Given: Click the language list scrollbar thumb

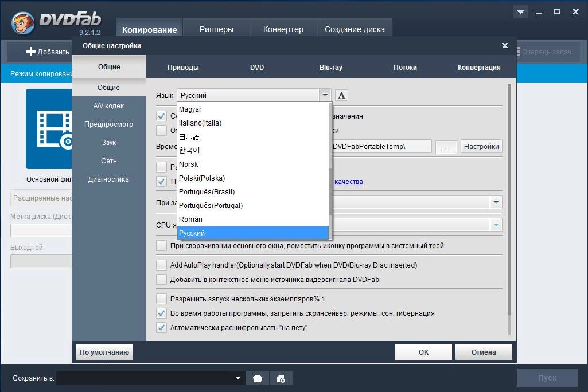Looking at the screenshot, I should pos(330,192).
